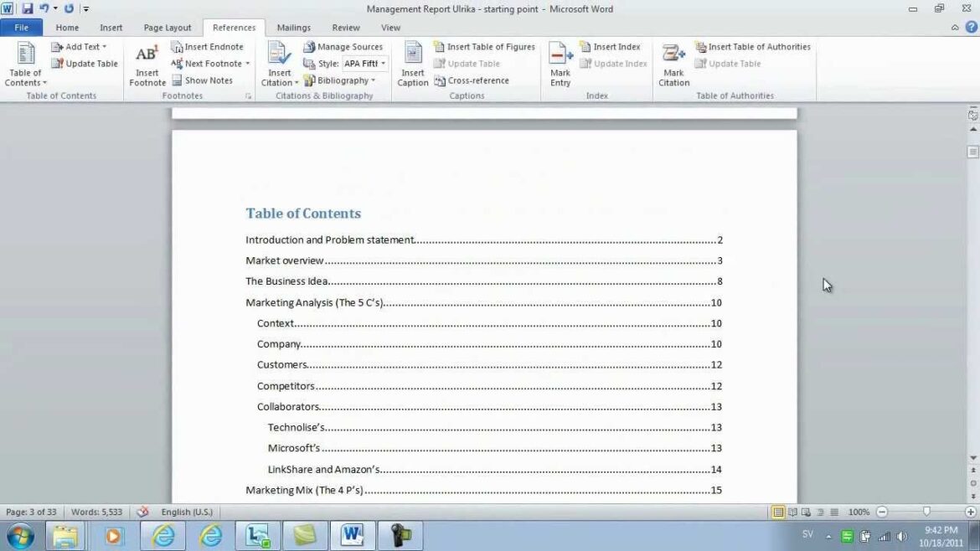The height and width of the screenshot is (551, 980).
Task: Expand the Bibliography dropdown
Action: 339,80
